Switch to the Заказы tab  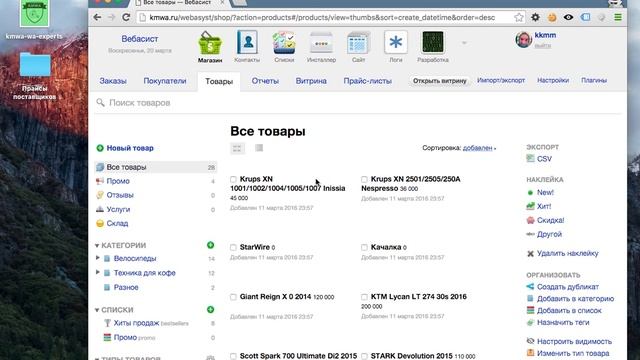coord(113,81)
